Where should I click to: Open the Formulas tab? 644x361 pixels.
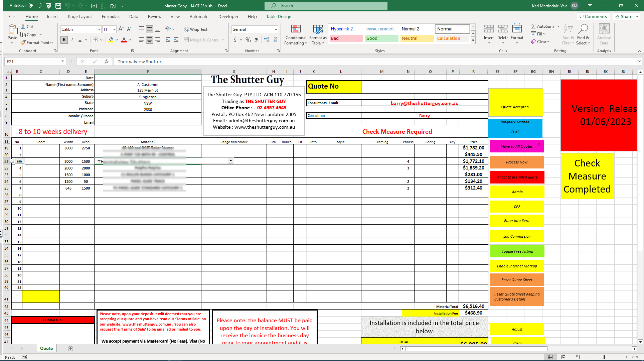coord(111,17)
